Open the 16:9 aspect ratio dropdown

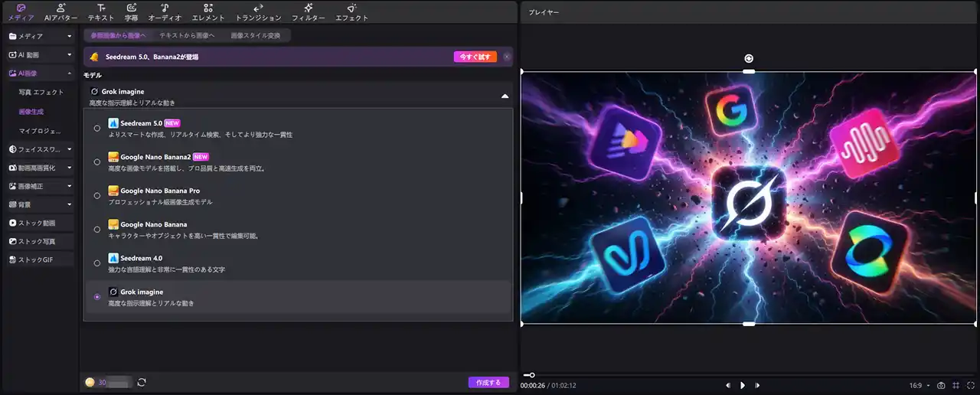920,385
